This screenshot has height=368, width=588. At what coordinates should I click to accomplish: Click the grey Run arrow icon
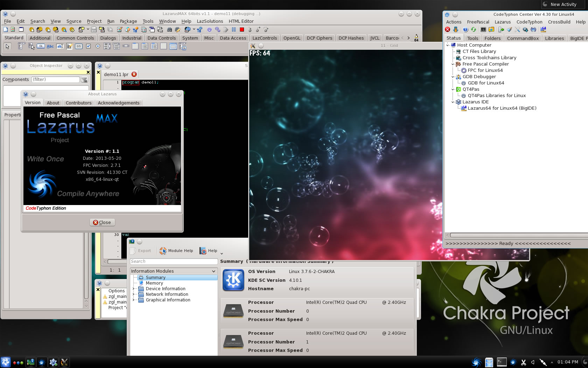226,29
